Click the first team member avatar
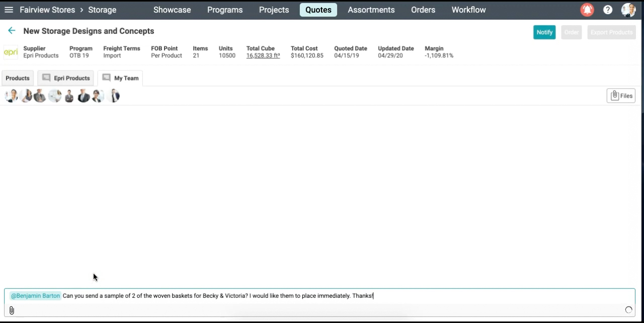644x323 pixels. 11,96
